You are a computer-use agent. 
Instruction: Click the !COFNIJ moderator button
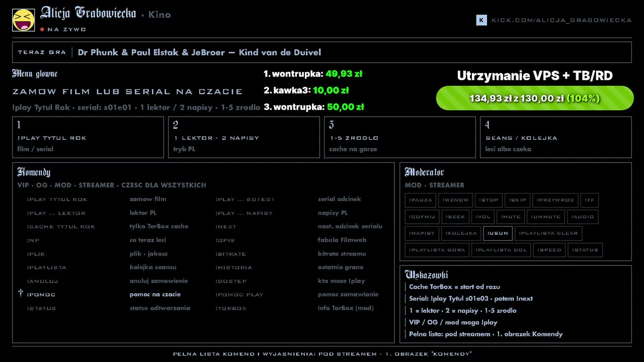point(422,217)
